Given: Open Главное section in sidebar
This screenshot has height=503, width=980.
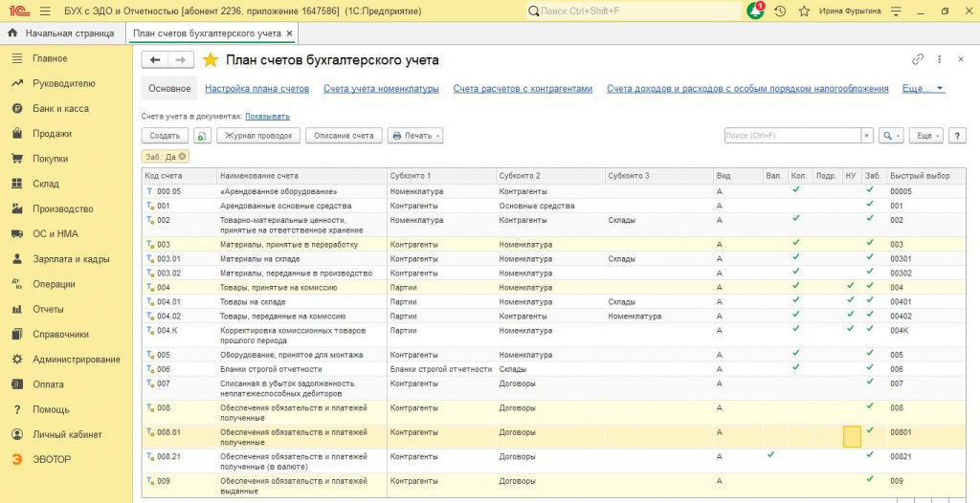Looking at the screenshot, I should pos(50,58).
